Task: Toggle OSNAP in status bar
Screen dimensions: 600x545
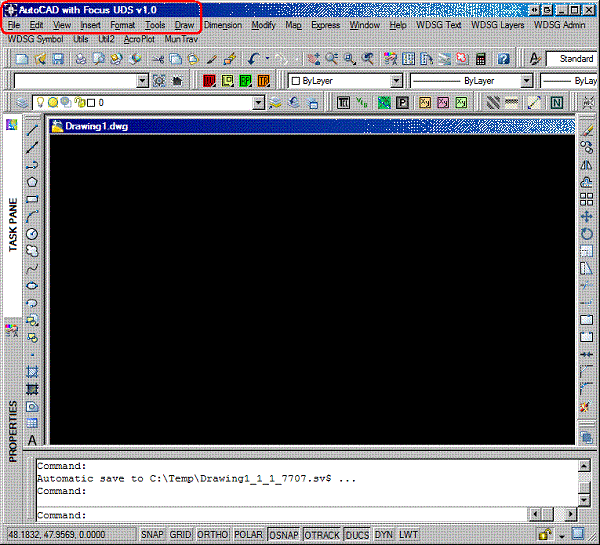Action: click(x=284, y=535)
